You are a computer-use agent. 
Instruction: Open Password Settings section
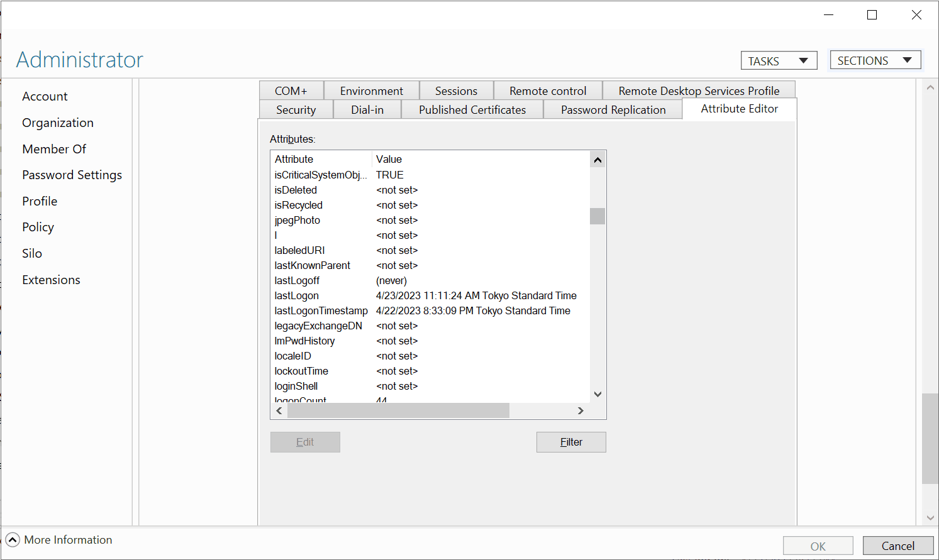pos(72,175)
